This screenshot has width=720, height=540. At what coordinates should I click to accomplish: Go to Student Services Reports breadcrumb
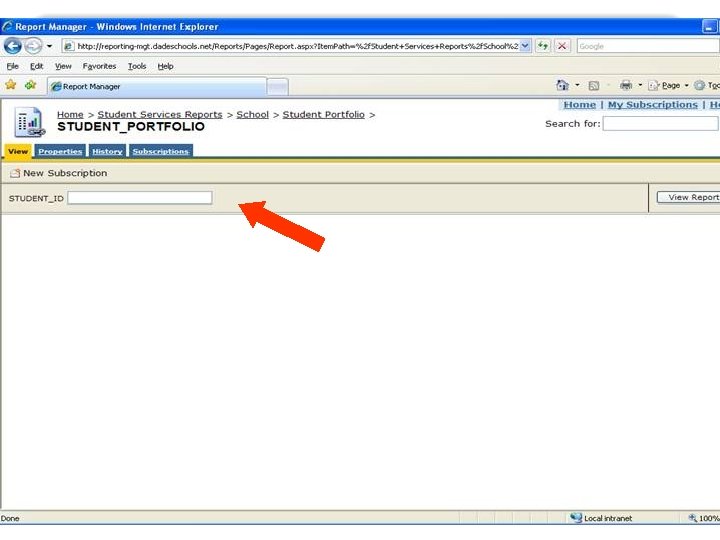pos(160,114)
